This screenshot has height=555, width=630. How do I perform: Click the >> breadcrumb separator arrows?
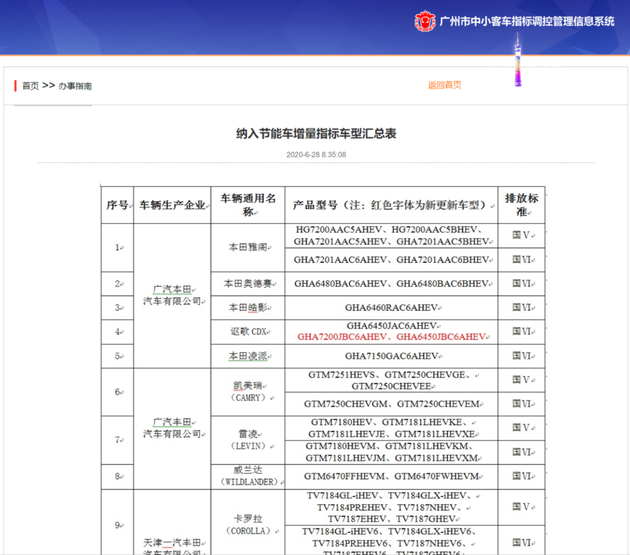[x=48, y=86]
